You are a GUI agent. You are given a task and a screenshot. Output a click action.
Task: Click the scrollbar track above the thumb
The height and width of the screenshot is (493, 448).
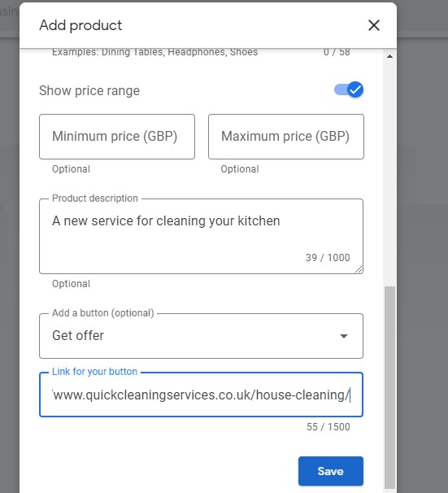[x=389, y=173]
